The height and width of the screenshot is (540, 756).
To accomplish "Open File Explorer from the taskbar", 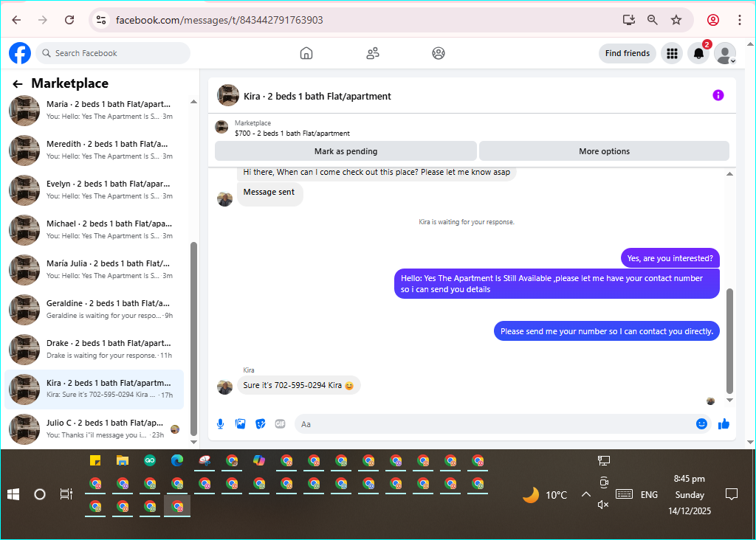I will [x=123, y=460].
